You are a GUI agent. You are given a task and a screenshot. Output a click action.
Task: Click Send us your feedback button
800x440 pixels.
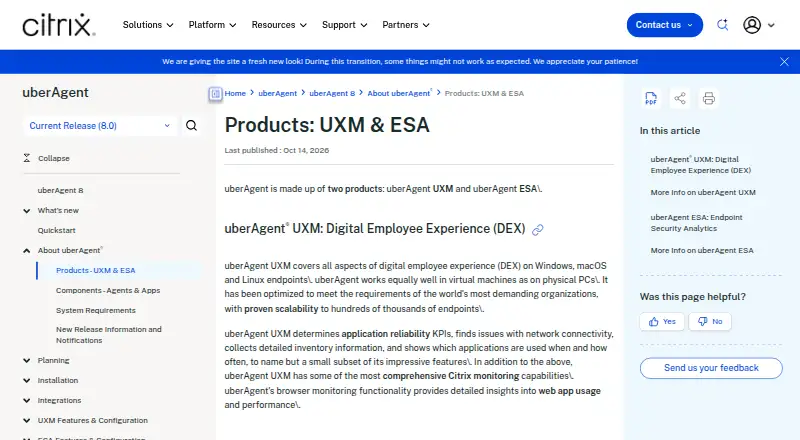(x=711, y=368)
